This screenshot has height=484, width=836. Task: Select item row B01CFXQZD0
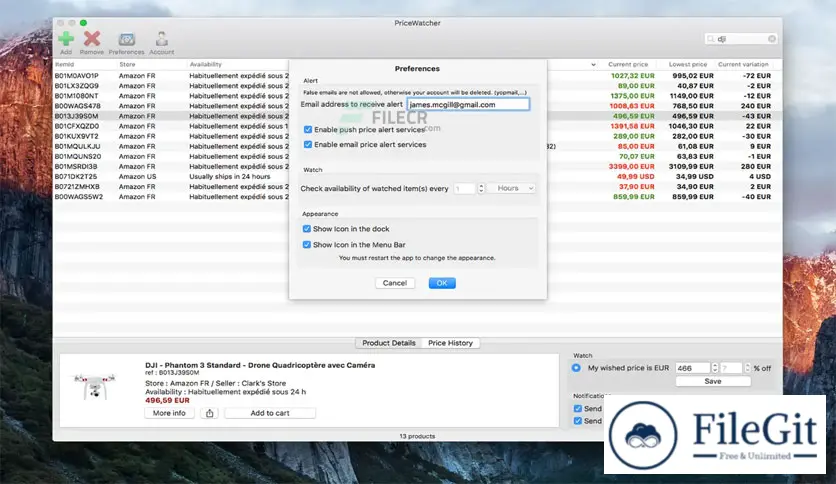tap(76, 126)
